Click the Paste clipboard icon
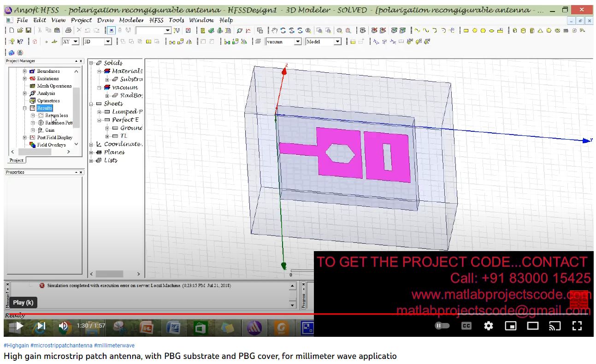Viewport: 596px width, 364px height. point(57,30)
